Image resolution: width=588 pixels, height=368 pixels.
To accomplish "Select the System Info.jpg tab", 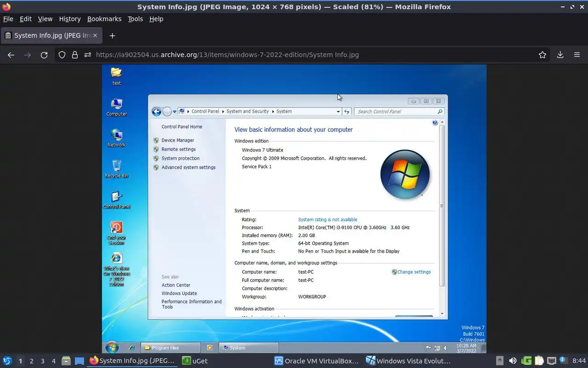I will coord(51,35).
